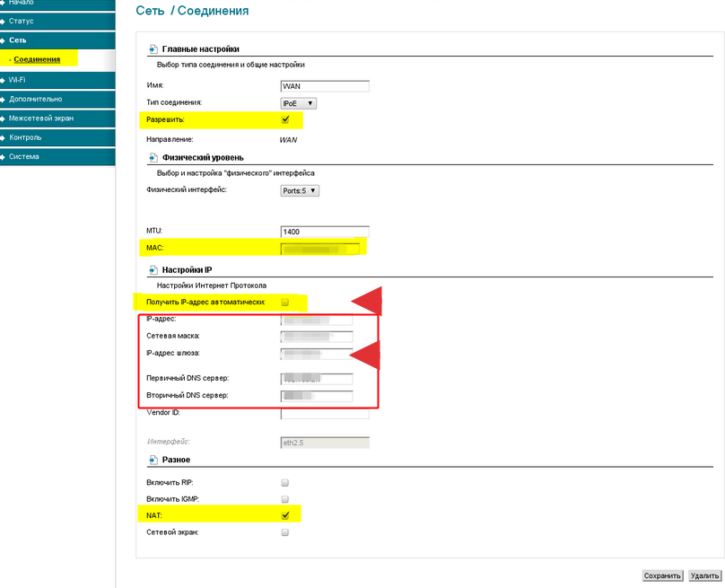Open the Соединения link in sidebar
The image size is (725, 588).
tap(38, 59)
